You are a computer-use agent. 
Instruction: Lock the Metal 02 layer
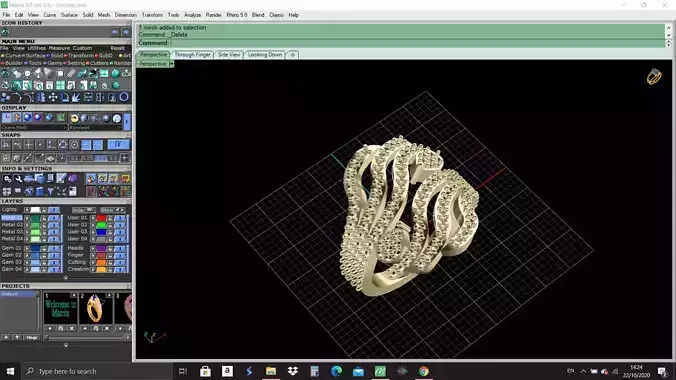pos(44,225)
